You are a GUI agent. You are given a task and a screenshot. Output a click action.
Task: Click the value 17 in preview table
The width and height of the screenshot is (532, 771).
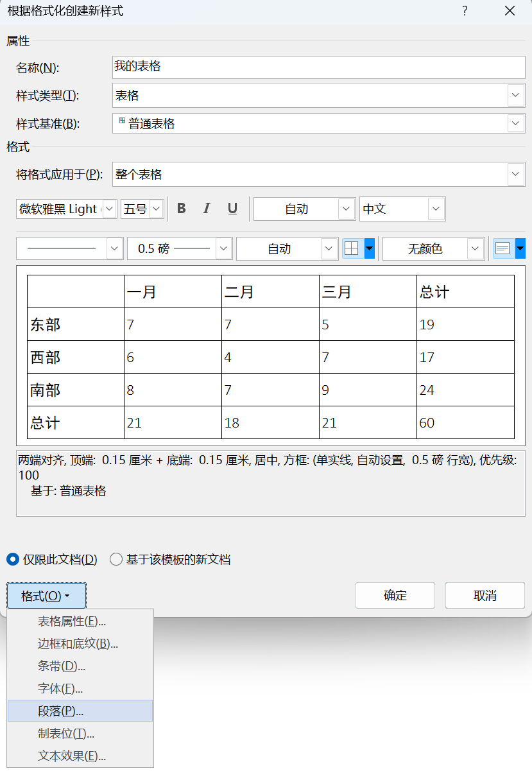[x=427, y=358]
